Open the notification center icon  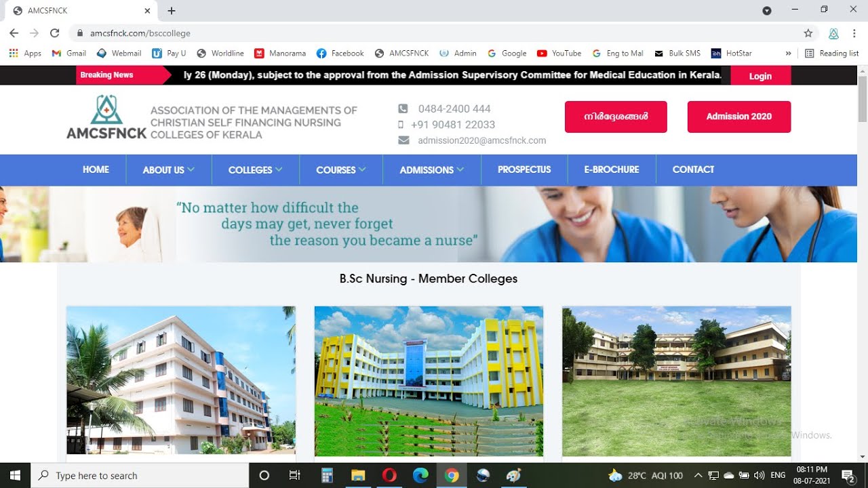coord(848,475)
